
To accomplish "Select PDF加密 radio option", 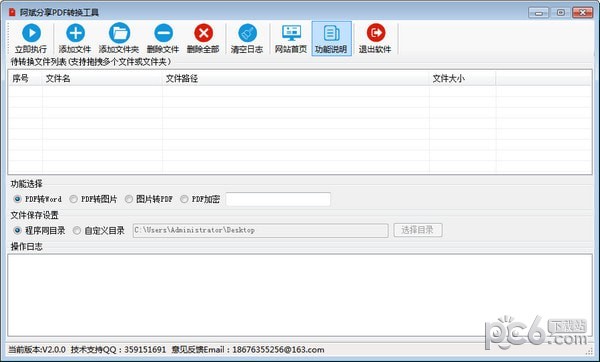I will click(x=200, y=199).
